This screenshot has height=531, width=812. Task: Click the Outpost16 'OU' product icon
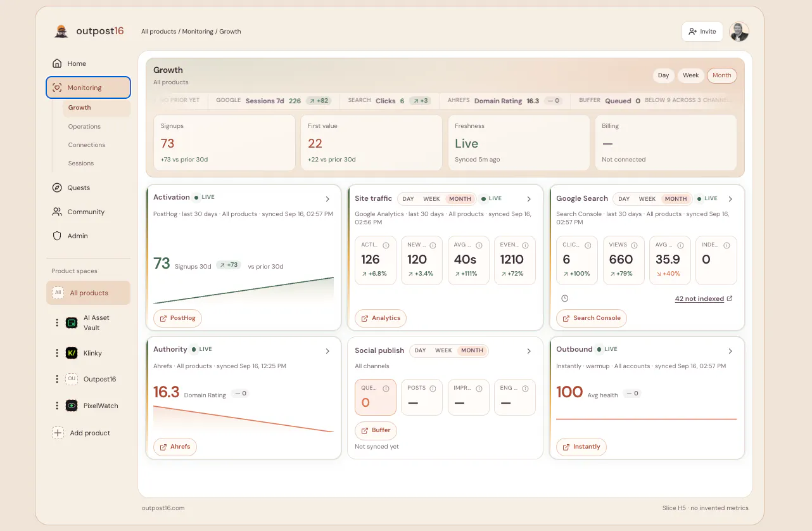pos(72,379)
